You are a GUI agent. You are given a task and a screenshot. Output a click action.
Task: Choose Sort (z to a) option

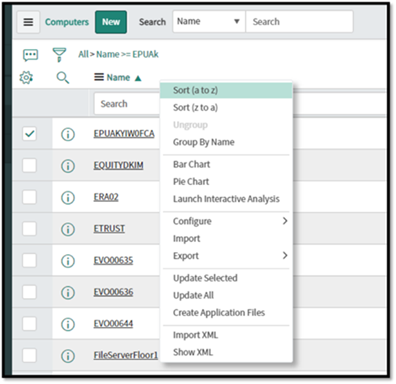click(195, 107)
